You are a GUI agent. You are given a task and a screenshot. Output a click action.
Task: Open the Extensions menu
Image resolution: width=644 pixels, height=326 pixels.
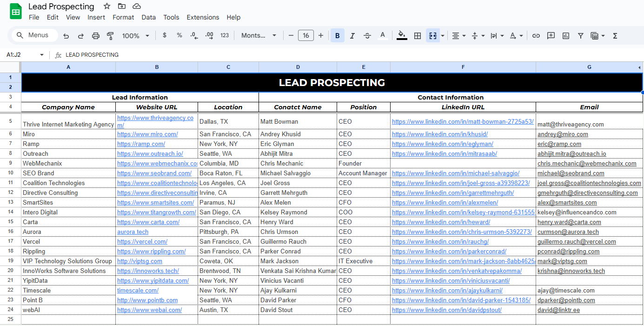pos(203,17)
